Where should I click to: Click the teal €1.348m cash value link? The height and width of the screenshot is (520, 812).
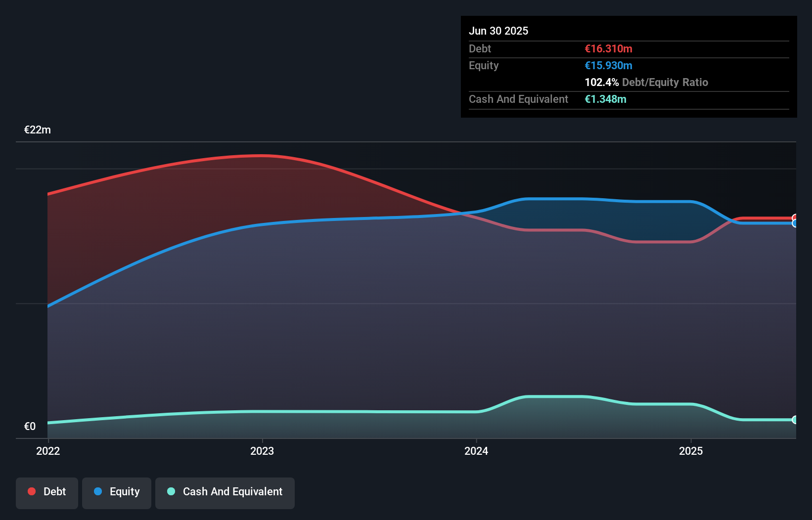tap(605, 99)
